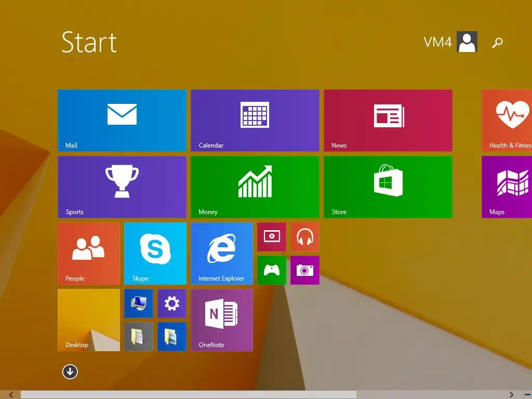
Task: Click the zoom-out minus button at the corner
Action: 527,395
